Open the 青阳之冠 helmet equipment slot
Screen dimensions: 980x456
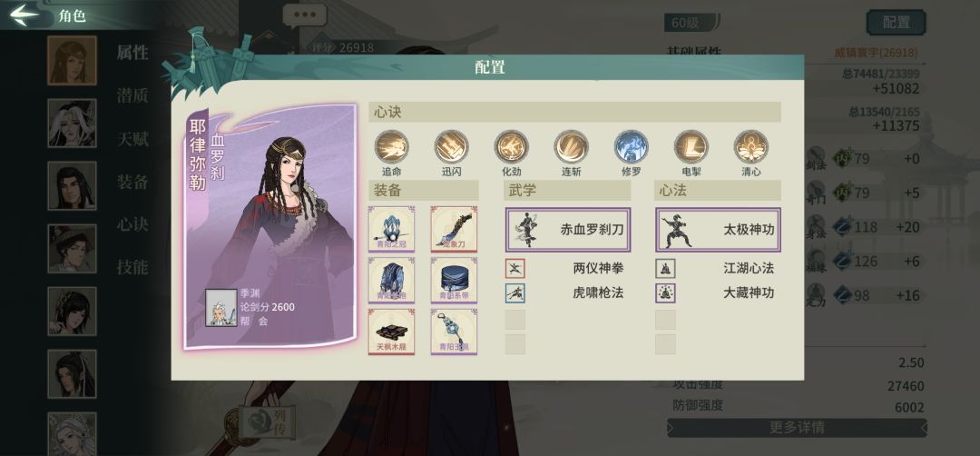(391, 229)
